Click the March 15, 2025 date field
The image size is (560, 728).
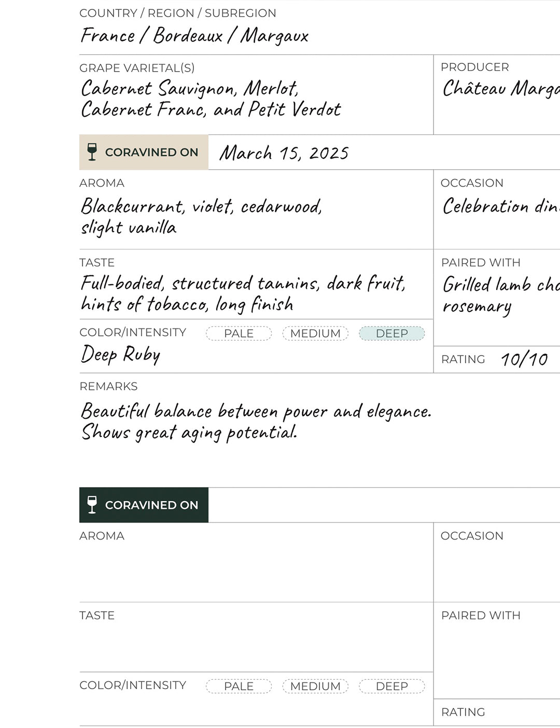(284, 153)
